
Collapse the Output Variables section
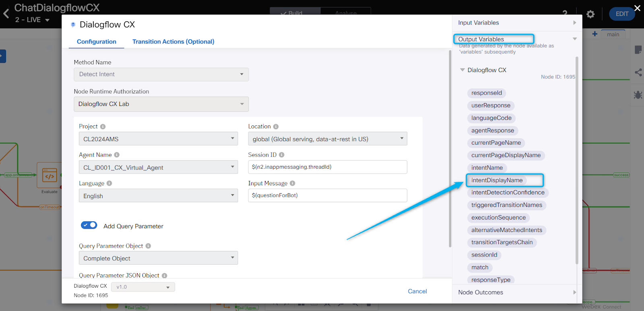pyautogui.click(x=575, y=39)
